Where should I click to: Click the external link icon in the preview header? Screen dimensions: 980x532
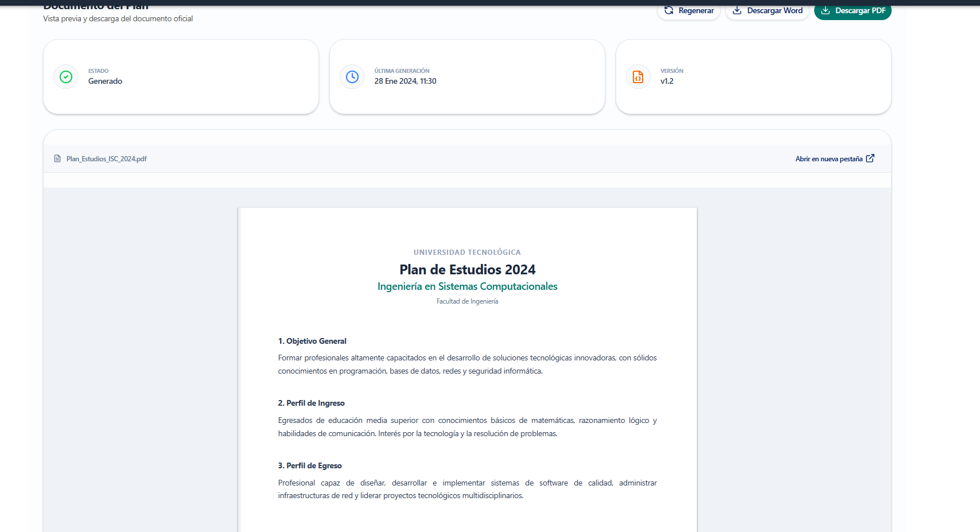click(870, 158)
